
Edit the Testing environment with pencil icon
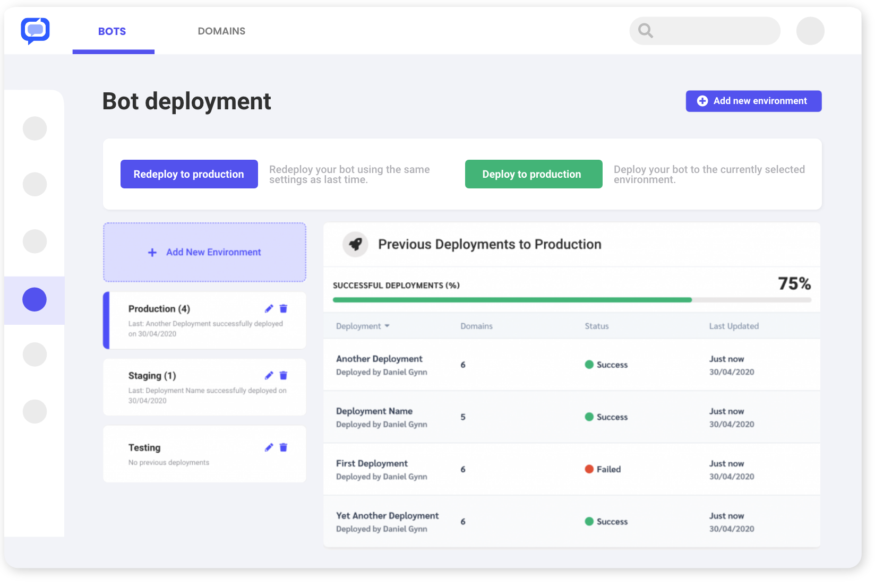[x=269, y=448]
